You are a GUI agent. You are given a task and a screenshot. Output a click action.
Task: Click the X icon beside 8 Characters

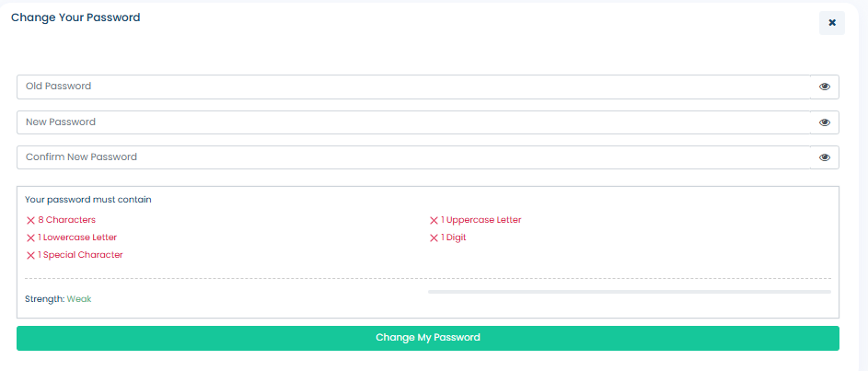pyautogui.click(x=30, y=221)
